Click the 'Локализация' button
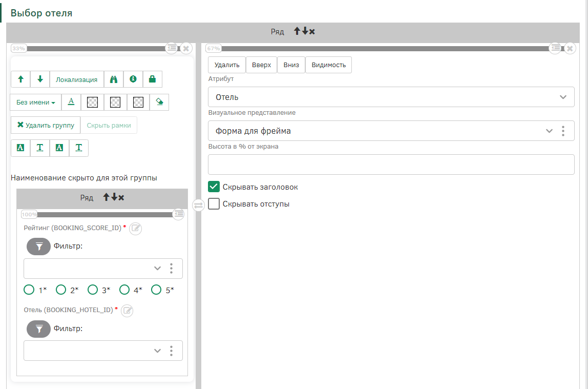Image resolution: width=588 pixels, height=389 pixels. [76, 79]
